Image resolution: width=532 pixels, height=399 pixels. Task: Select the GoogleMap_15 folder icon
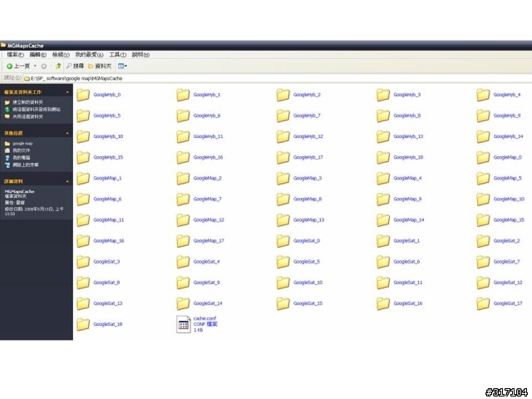(483, 220)
